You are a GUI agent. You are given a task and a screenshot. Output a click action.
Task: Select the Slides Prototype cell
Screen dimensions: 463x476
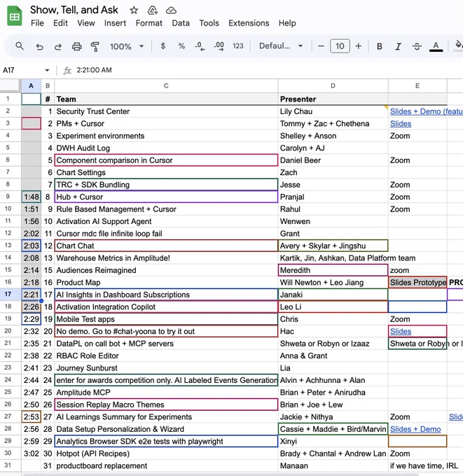[417, 283]
